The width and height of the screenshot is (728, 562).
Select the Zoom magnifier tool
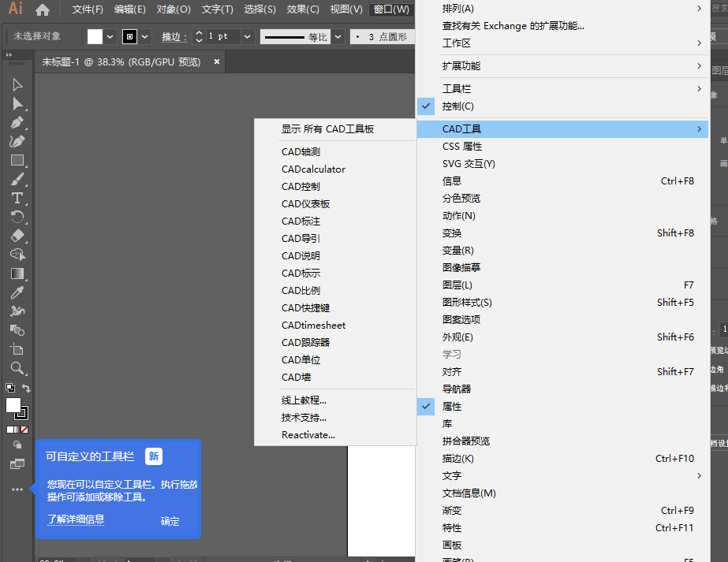17,368
